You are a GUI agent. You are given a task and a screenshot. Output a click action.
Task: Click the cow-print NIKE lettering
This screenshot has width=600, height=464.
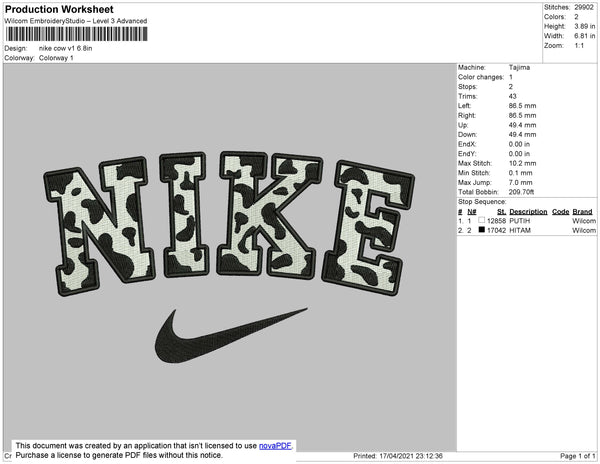[x=229, y=223]
